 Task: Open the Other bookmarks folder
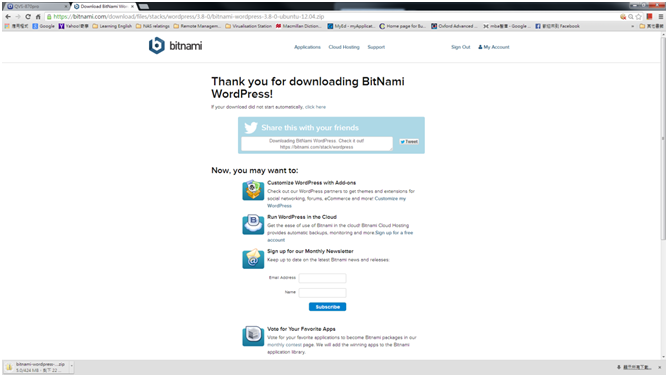[x=652, y=26]
